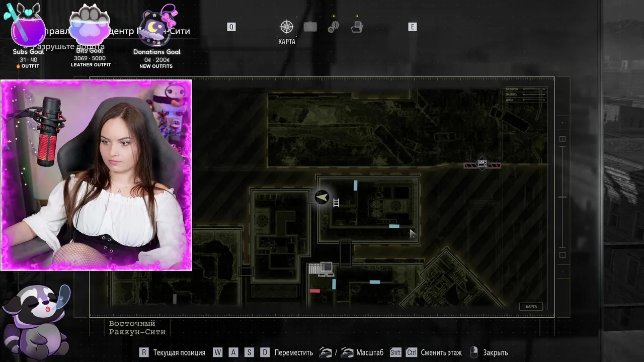
Task: Click the Bits Goal 3069 · 5000 counter
Action: tap(90, 58)
